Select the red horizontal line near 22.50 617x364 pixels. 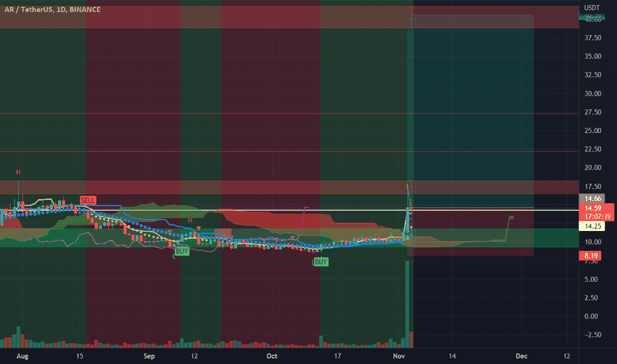point(289,151)
